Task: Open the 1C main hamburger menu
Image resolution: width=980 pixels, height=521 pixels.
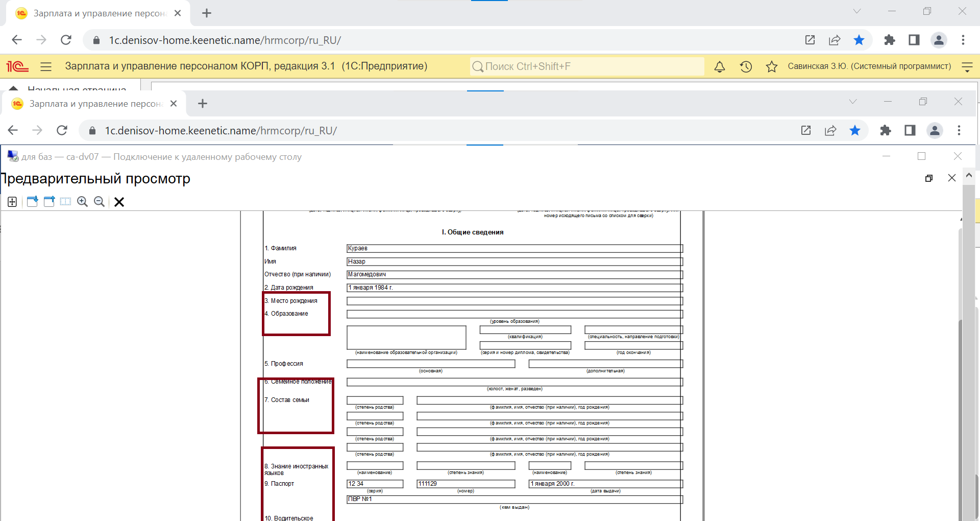Action: pyautogui.click(x=46, y=66)
